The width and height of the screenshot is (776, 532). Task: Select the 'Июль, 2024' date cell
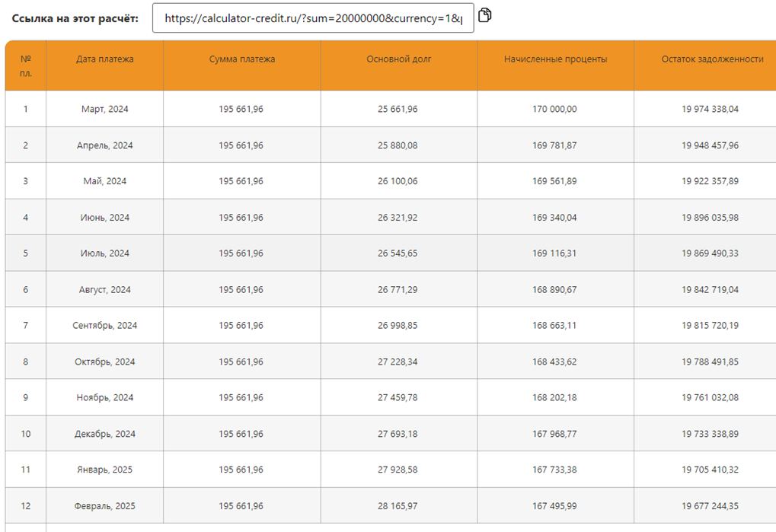(x=104, y=253)
